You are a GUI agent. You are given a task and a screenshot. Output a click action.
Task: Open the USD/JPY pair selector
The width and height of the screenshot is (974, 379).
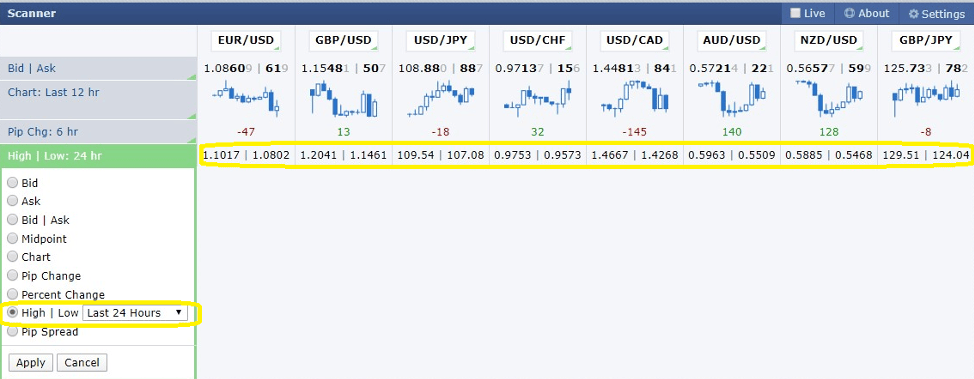440,40
